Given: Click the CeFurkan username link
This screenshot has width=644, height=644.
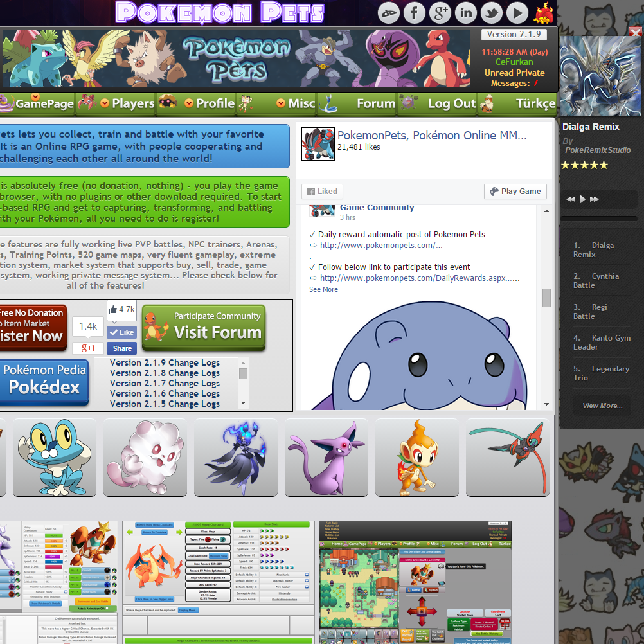Looking at the screenshot, I should coord(514,62).
